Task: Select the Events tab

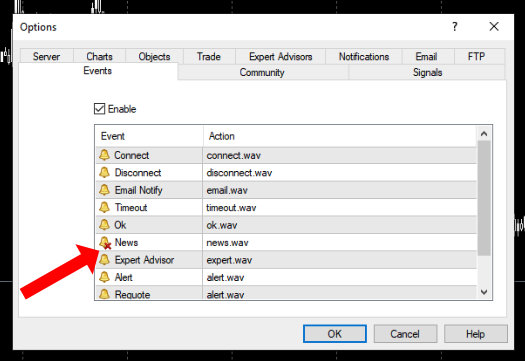Action: click(97, 71)
